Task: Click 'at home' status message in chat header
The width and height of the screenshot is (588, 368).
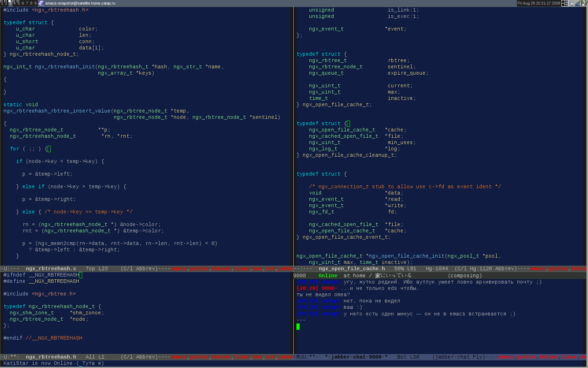Action: tap(355, 276)
